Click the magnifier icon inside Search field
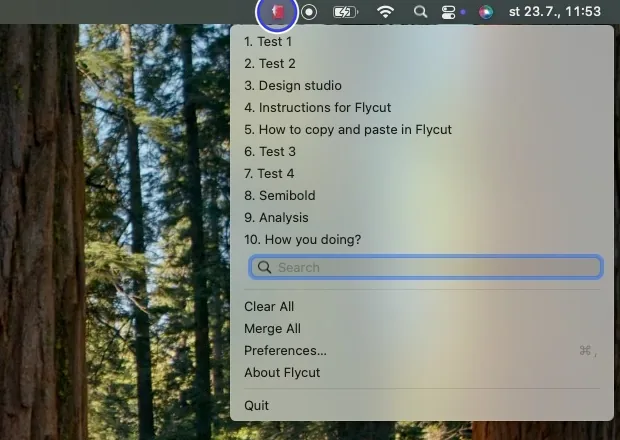620x440 pixels. click(265, 268)
